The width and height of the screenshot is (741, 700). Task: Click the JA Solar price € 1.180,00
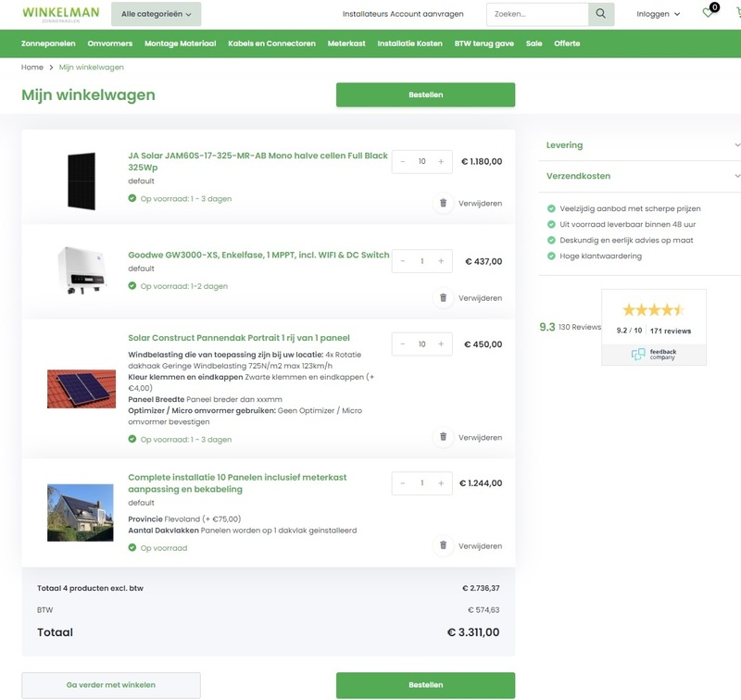482,161
